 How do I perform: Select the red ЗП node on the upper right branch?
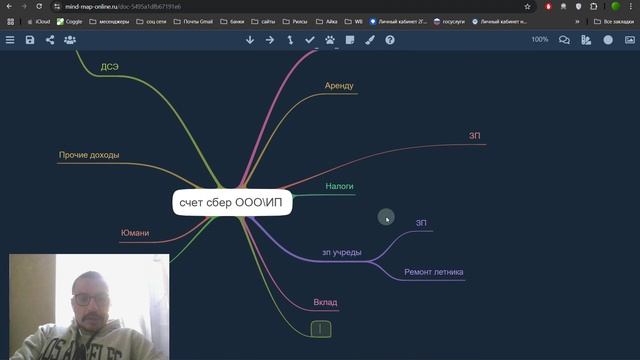[474, 136]
